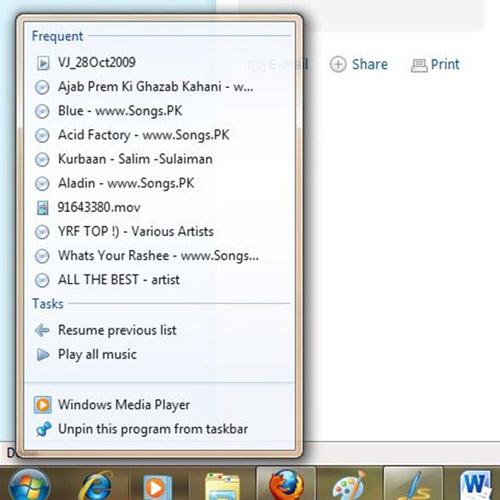Open the Windows Start orb
The image size is (500, 500).
tap(30, 485)
